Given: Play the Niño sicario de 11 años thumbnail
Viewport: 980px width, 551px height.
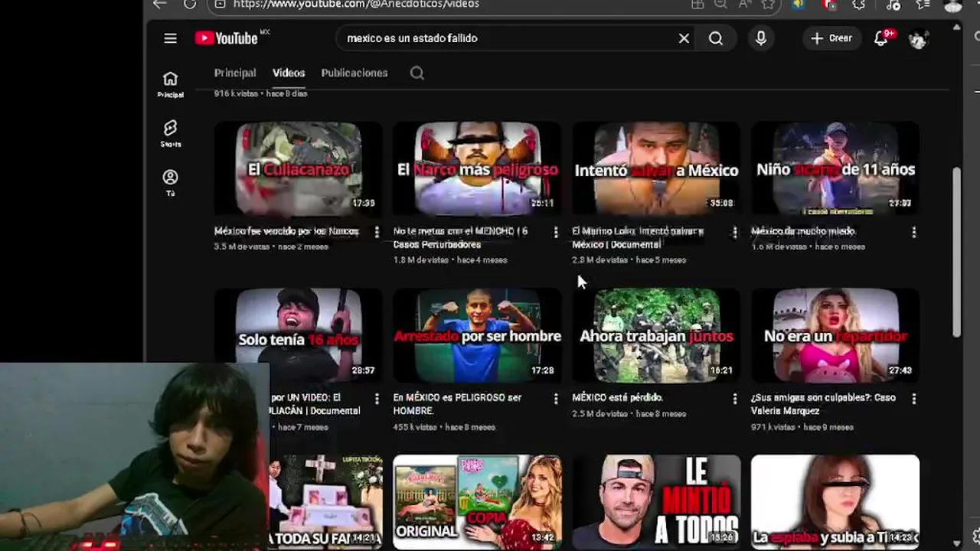Looking at the screenshot, I should tap(835, 168).
